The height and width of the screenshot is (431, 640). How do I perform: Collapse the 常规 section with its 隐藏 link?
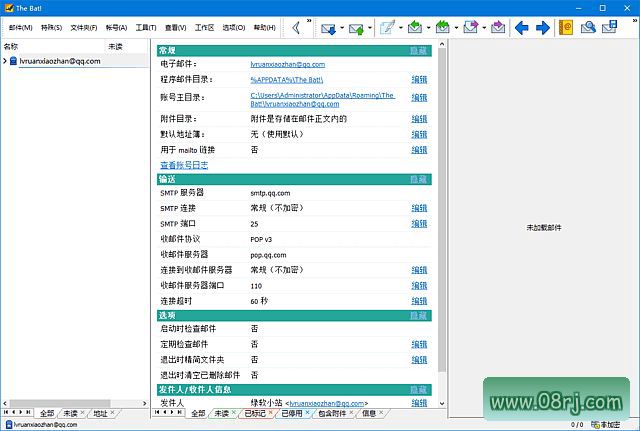tap(418, 51)
